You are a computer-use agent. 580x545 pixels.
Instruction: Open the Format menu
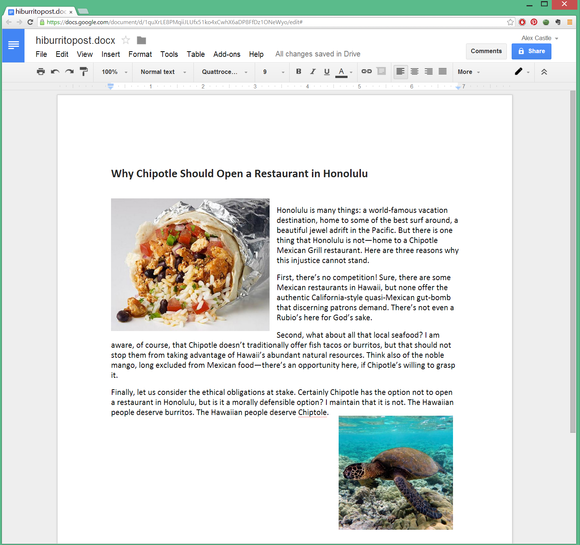[x=140, y=54]
